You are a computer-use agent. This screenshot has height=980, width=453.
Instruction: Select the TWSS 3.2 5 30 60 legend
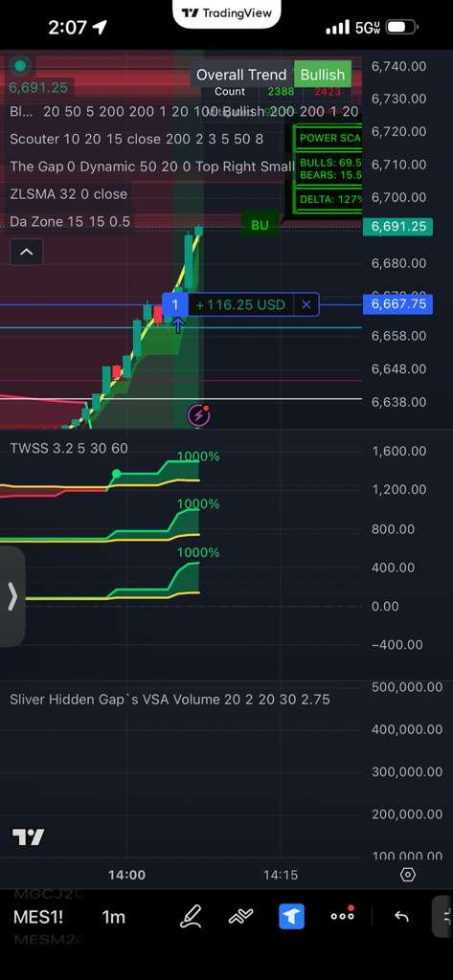[69, 448]
